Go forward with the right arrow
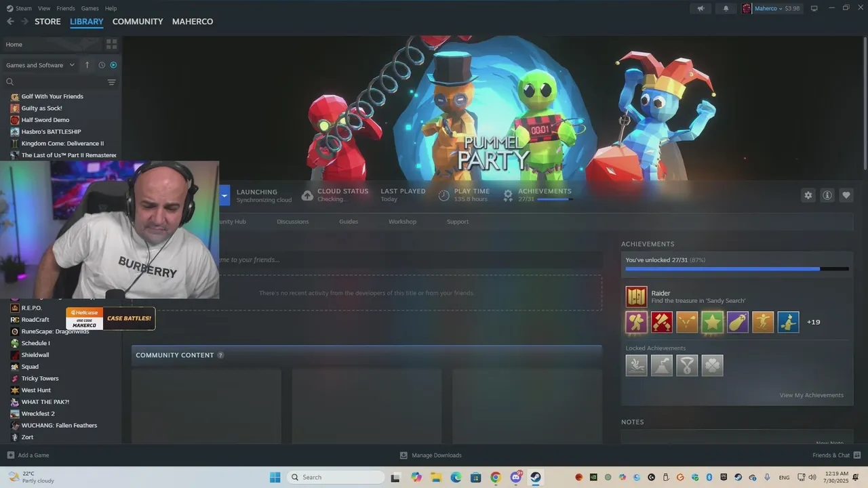This screenshot has width=868, height=488. [x=24, y=22]
